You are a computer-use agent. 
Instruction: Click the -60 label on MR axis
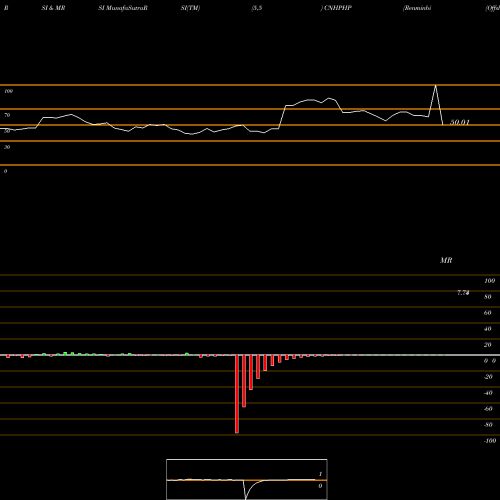pyautogui.click(x=488, y=409)
